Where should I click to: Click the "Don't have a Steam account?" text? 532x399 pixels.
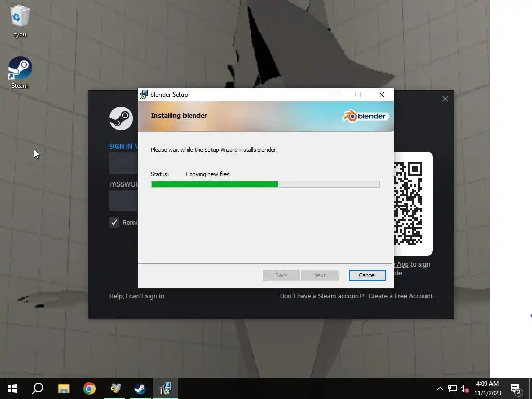pyautogui.click(x=322, y=296)
